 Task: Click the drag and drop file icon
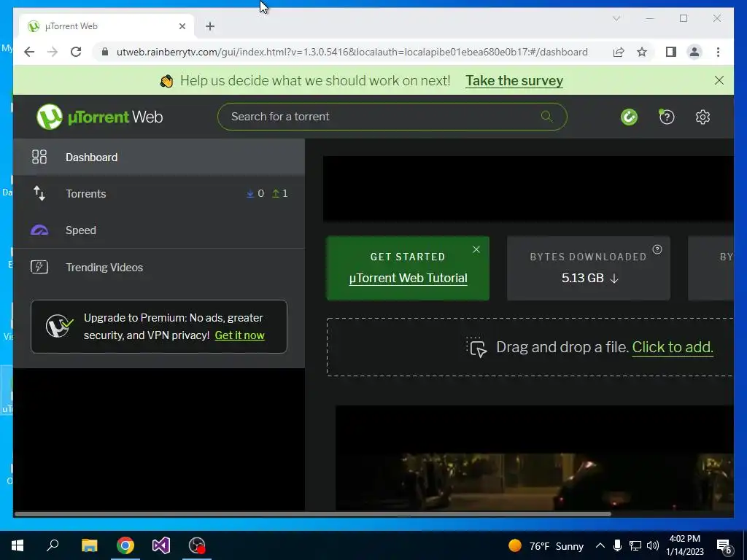(476, 347)
